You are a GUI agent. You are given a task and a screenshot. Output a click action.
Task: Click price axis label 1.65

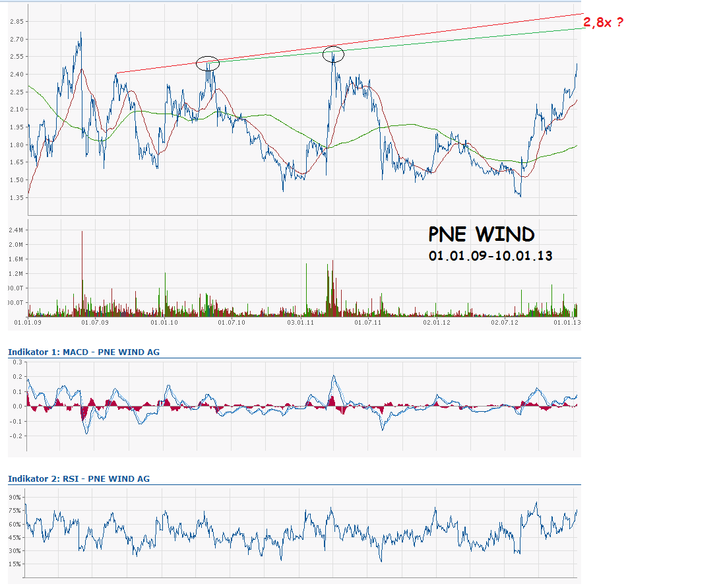click(x=16, y=162)
